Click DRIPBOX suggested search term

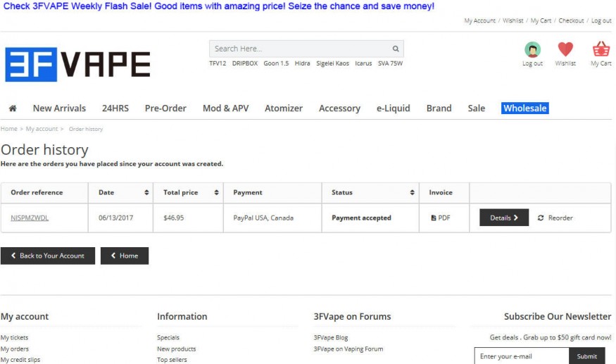point(245,63)
